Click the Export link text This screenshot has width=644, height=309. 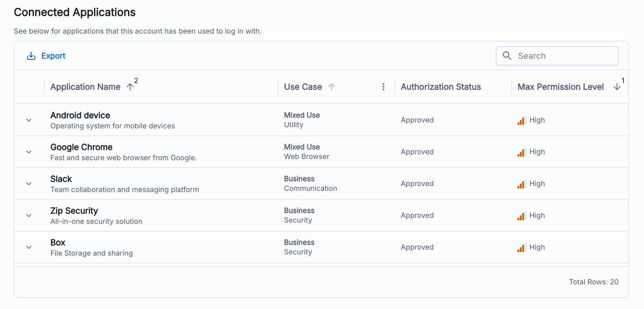53,56
